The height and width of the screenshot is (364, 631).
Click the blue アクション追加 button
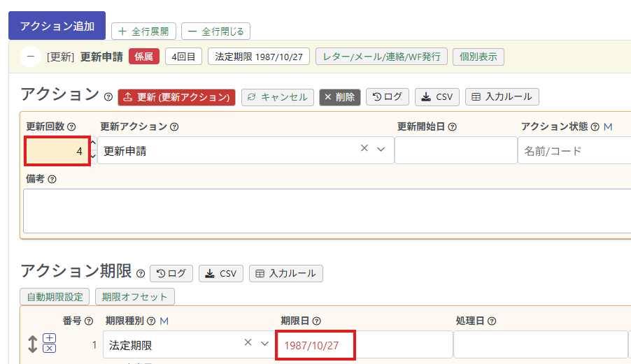pos(57,26)
